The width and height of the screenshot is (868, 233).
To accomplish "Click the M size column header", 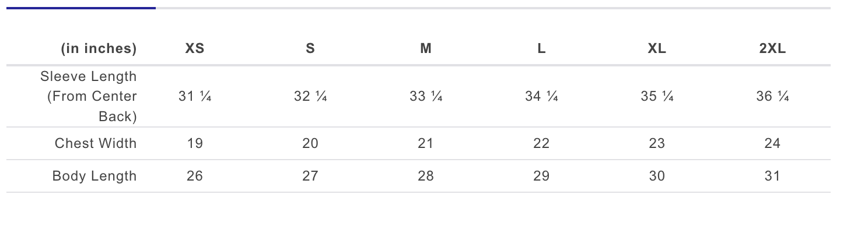I will click(426, 49).
